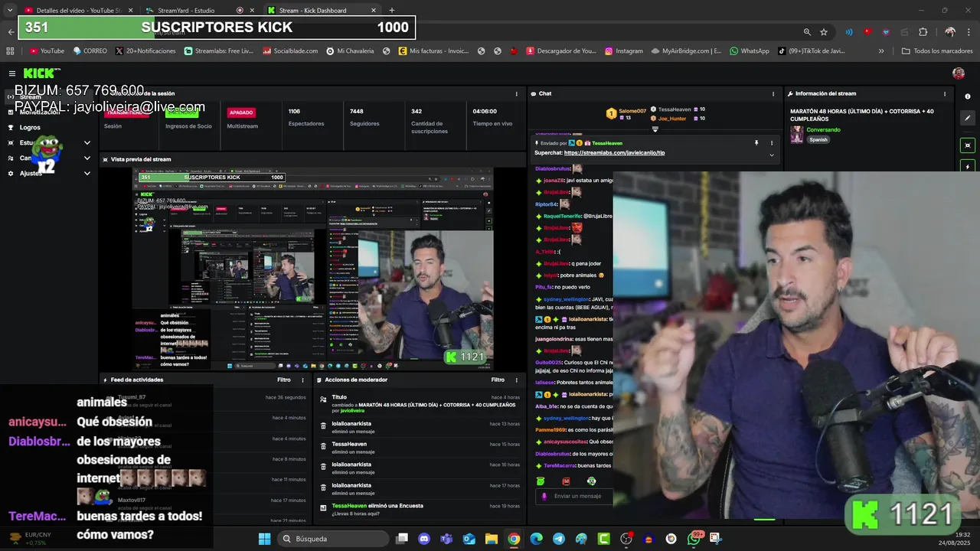Click the Windows Start button
Viewport: 980px width, 551px height.
(x=264, y=539)
